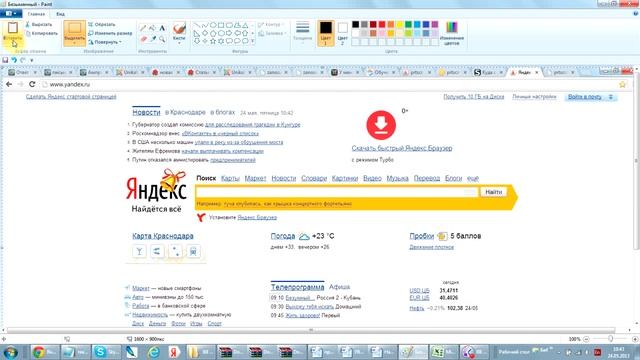Click zoom in plus button in status bar

pos(635,339)
